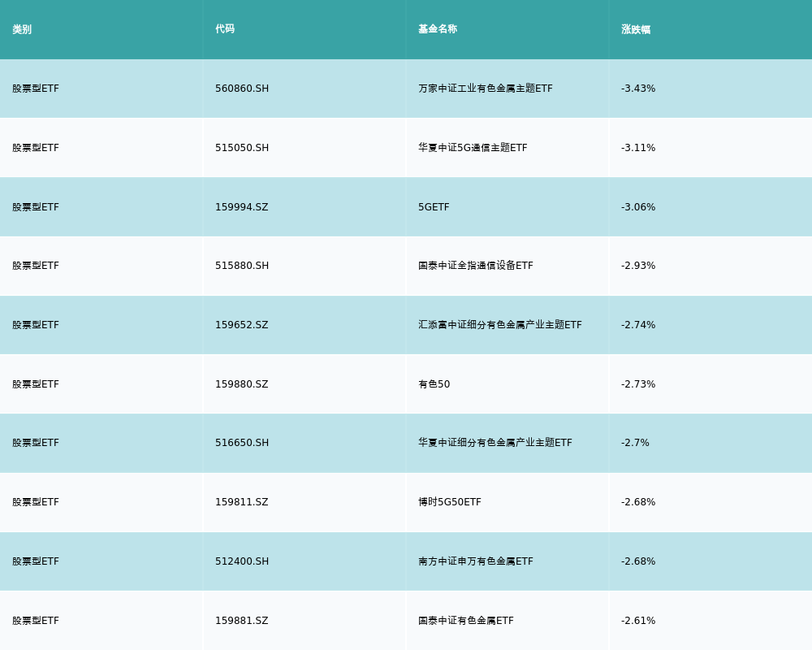Select fund name 国泰中证全指通信设备ETF
812x650 pixels.
475,266
